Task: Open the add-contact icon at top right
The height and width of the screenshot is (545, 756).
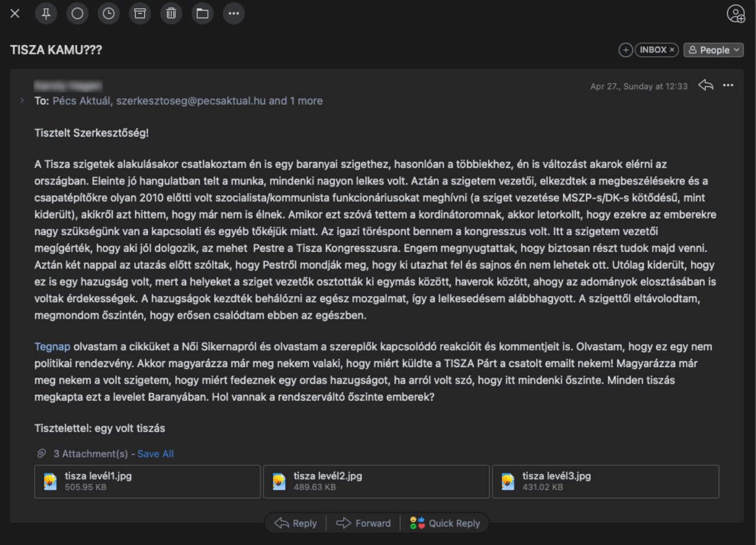Action: click(x=736, y=14)
